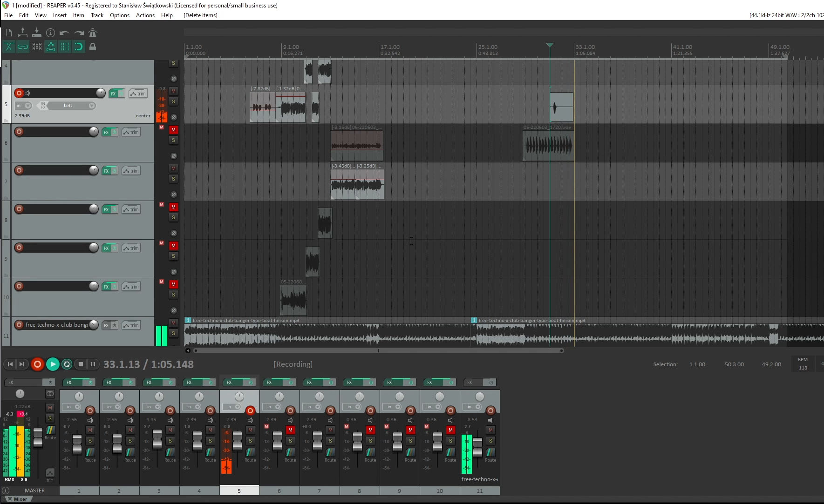Toggle transport repeat loop button
The image size is (824, 504).
click(x=67, y=364)
